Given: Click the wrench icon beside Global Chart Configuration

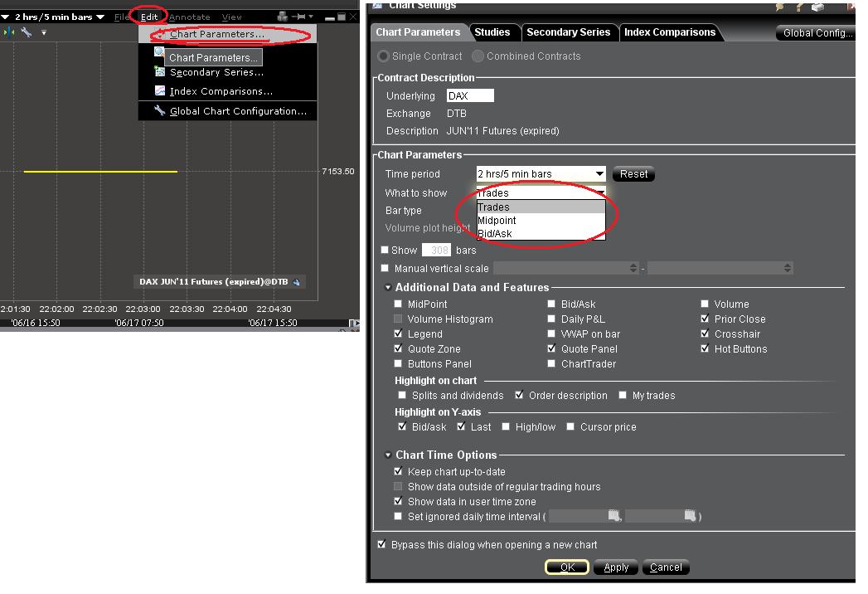Looking at the screenshot, I should 160,110.
